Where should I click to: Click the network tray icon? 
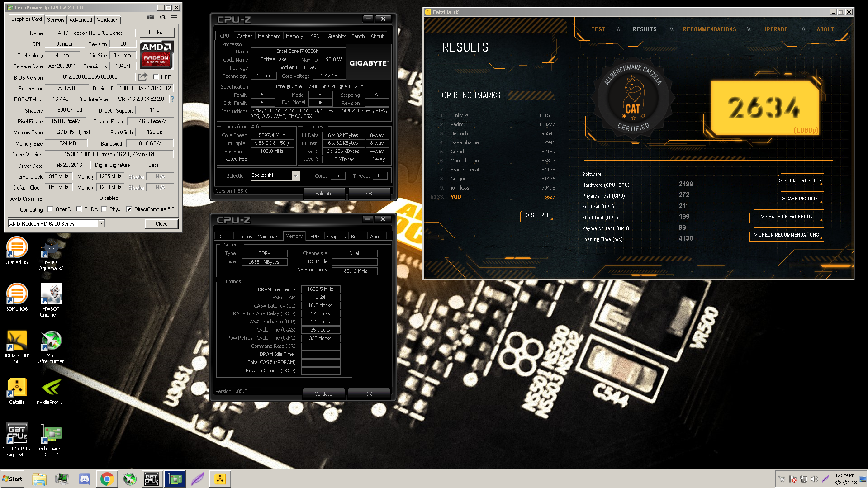point(804,479)
